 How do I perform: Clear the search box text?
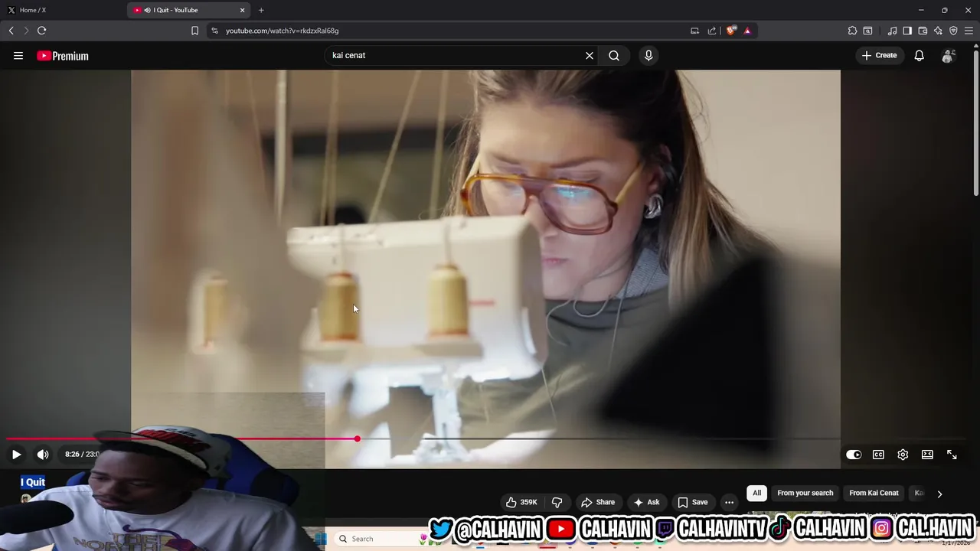[x=590, y=56]
